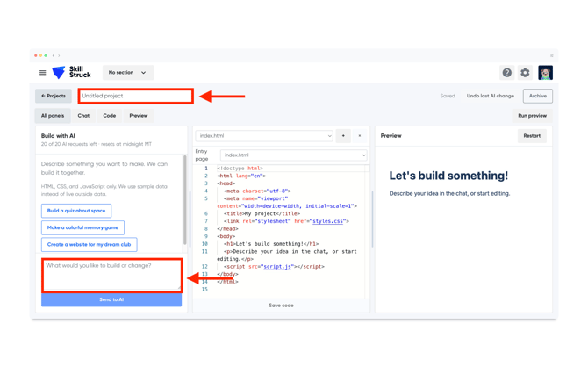Choose Build a quiz about space suggestion
Image resolution: width=588 pixels, height=367 pixels.
(76, 211)
